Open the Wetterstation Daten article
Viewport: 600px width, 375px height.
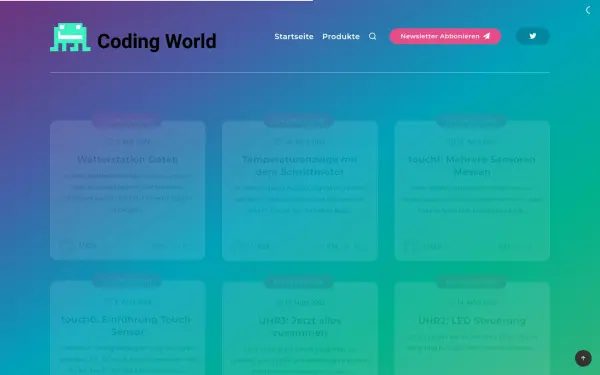(x=127, y=159)
